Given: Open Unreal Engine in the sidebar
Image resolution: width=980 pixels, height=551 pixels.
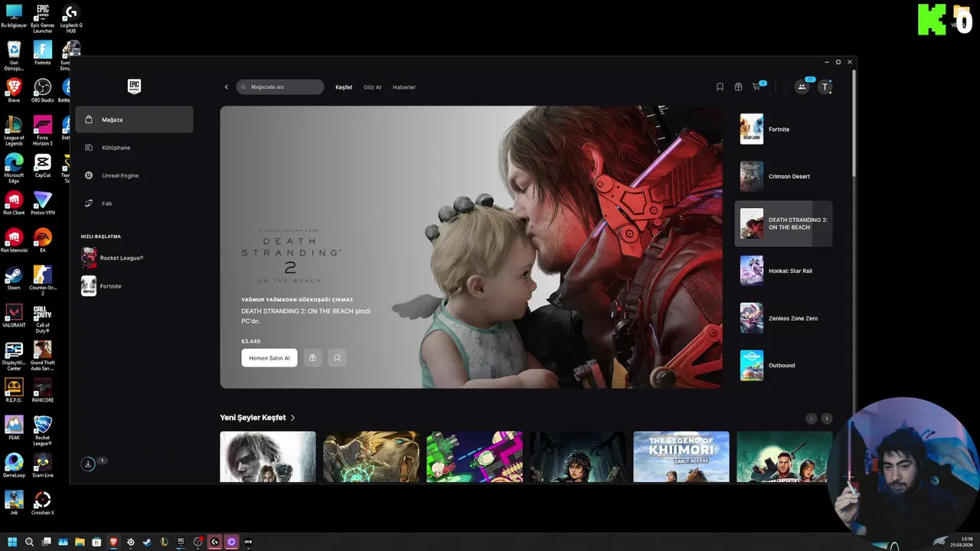Looking at the screenshot, I should 134,175.
